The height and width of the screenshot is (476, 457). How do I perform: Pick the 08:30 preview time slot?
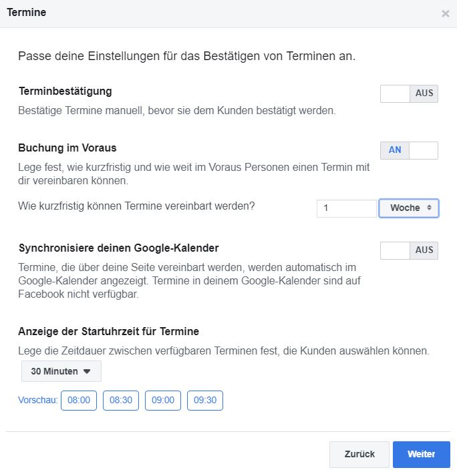[121, 401]
